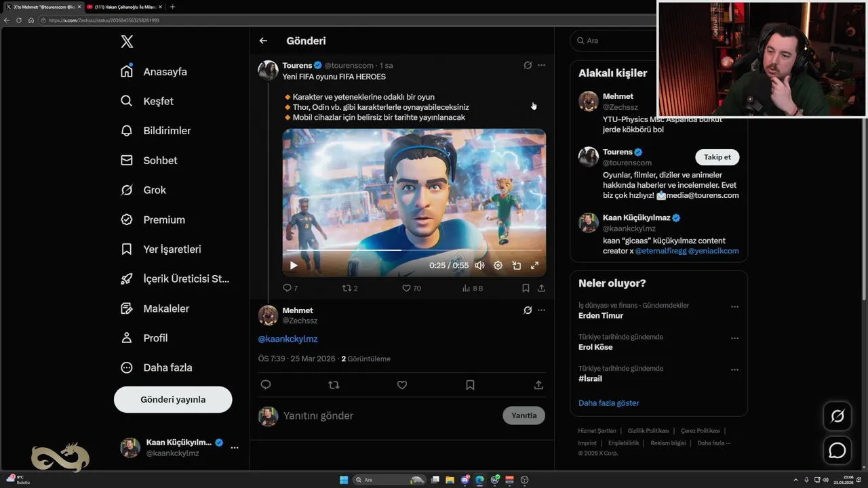
Task: Open @eternalfiregg link in Kaan bio
Action: 660,251
